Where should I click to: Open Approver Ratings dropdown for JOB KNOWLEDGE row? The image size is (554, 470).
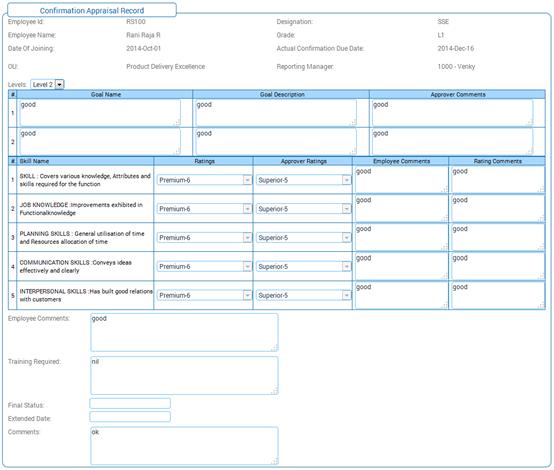tap(303, 209)
